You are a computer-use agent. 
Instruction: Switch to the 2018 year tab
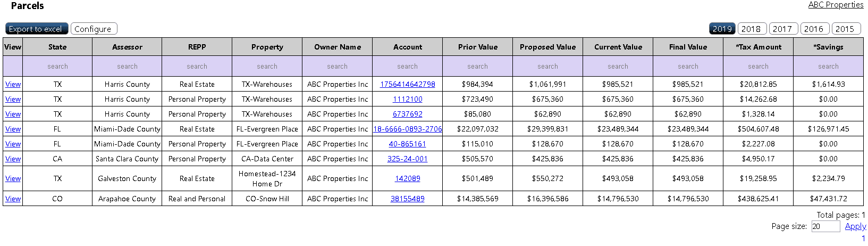click(x=751, y=29)
